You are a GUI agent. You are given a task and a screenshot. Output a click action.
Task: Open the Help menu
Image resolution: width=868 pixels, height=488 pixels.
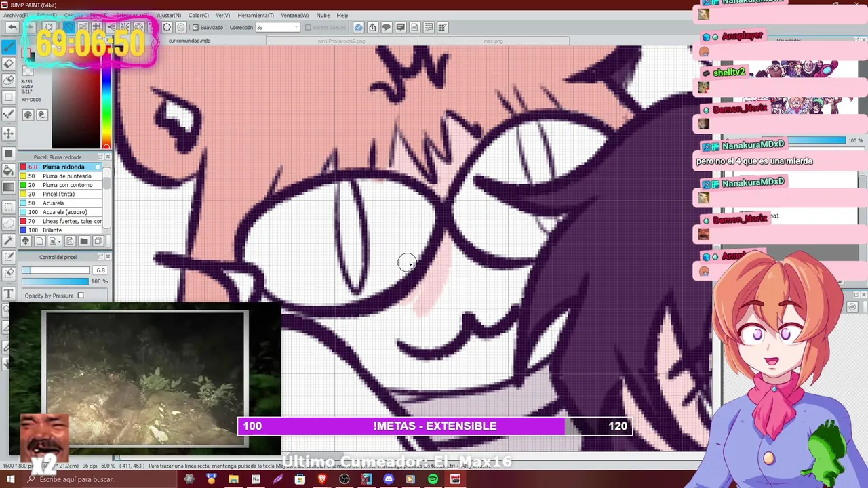point(342,15)
